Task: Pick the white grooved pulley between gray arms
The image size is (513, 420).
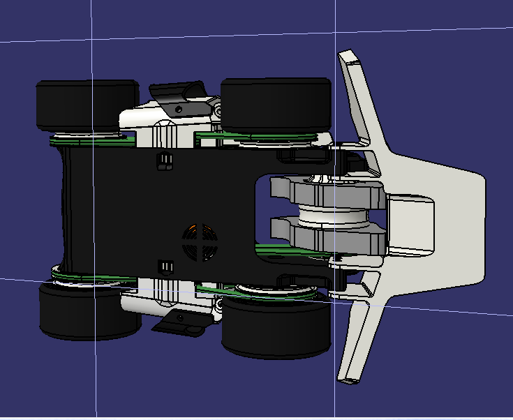Action: (x=334, y=216)
